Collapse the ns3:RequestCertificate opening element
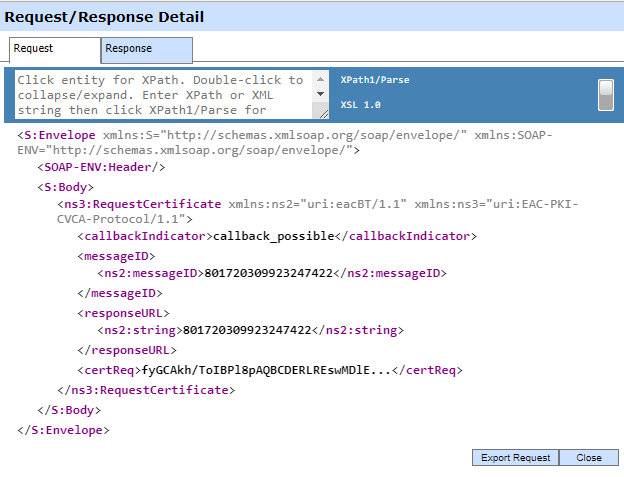The height and width of the screenshot is (477, 624). [140, 204]
